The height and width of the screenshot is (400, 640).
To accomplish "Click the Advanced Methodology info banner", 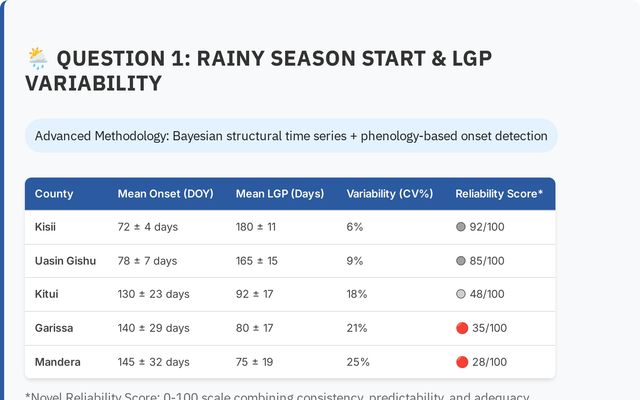I will (x=291, y=136).
